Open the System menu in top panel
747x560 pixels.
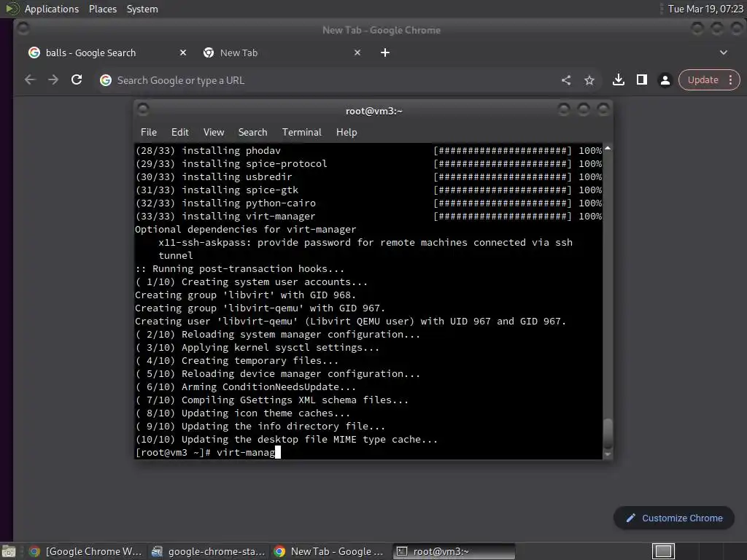coord(142,9)
